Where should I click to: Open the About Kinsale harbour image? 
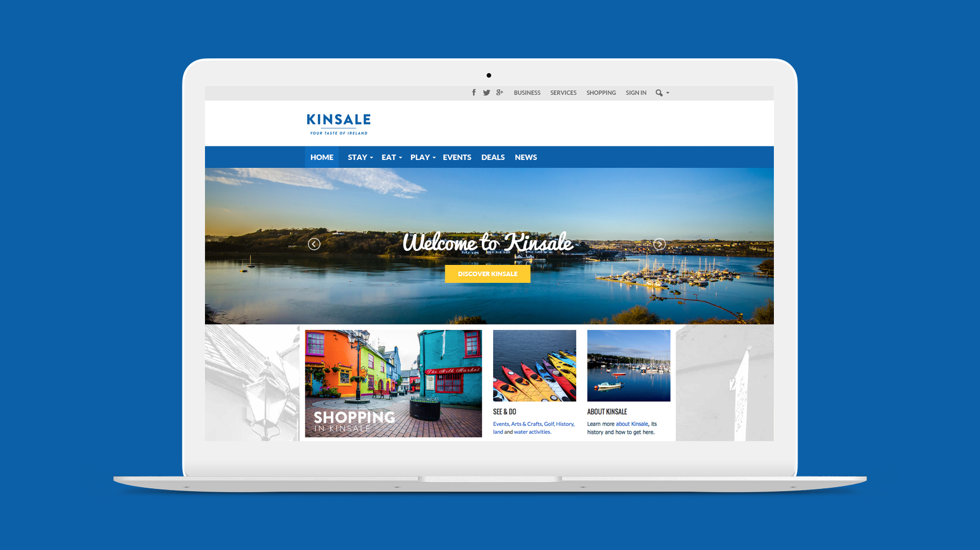click(x=628, y=365)
